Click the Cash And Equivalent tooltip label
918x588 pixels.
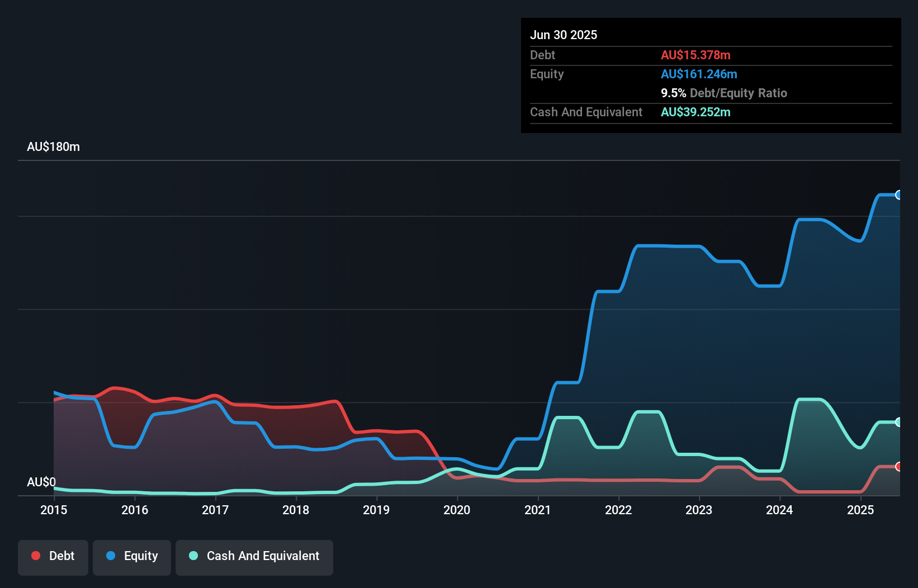click(586, 112)
